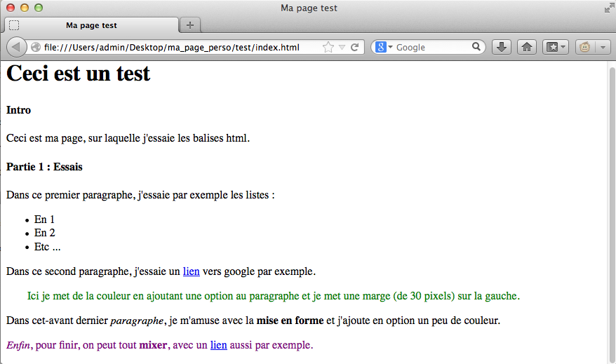Click the italic word 'Enfin'
This screenshot has width=616, height=364.
click(18, 345)
